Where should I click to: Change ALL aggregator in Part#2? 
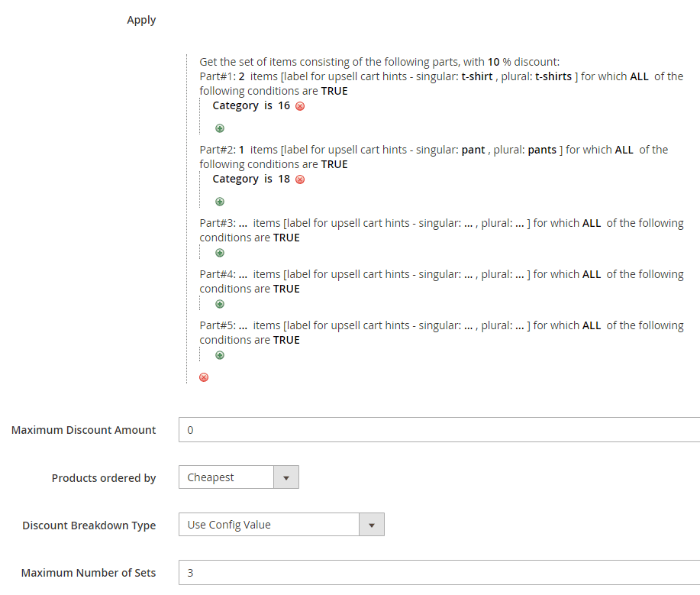tap(624, 150)
